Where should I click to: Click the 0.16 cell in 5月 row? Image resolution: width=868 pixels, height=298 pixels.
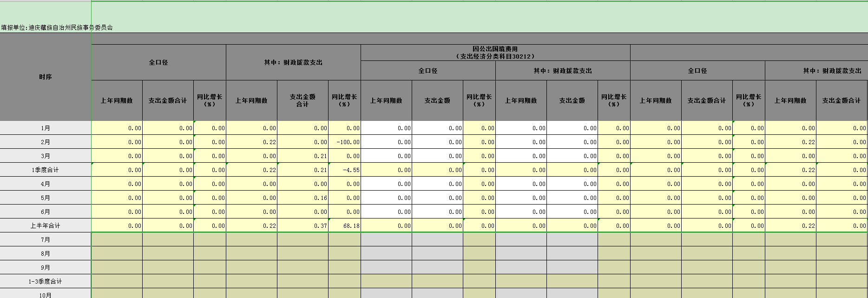point(302,198)
